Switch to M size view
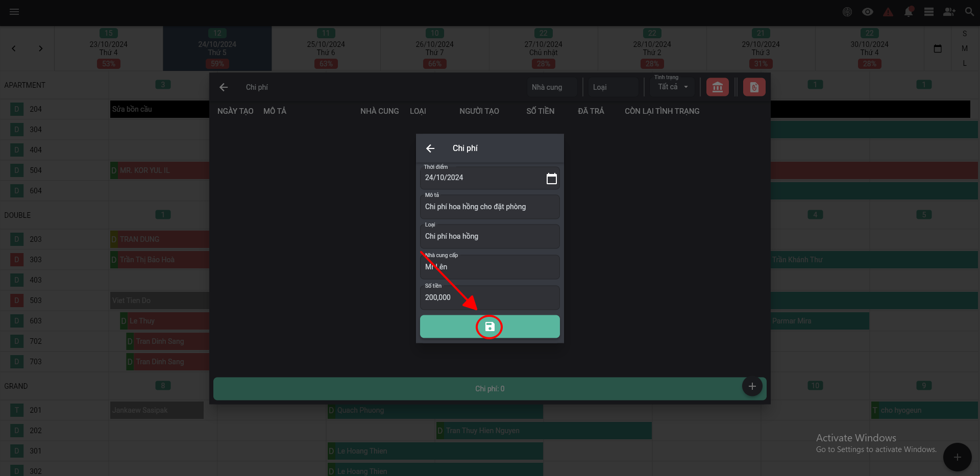This screenshot has width=980, height=476. click(965, 48)
